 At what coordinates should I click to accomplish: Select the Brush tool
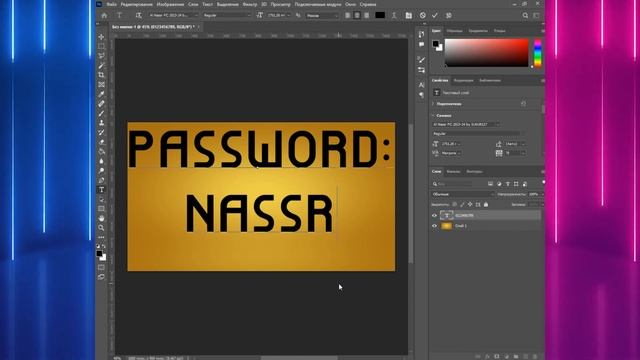click(101, 113)
